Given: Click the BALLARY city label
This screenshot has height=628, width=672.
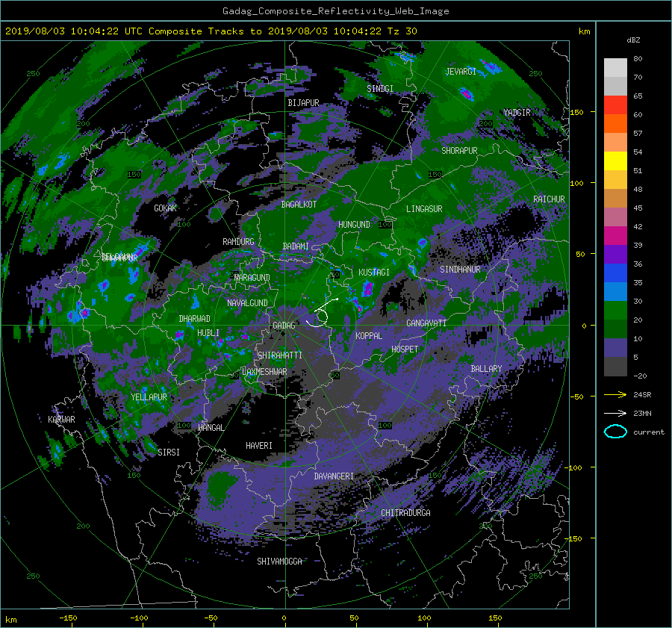Looking at the screenshot, I should pos(486,369).
